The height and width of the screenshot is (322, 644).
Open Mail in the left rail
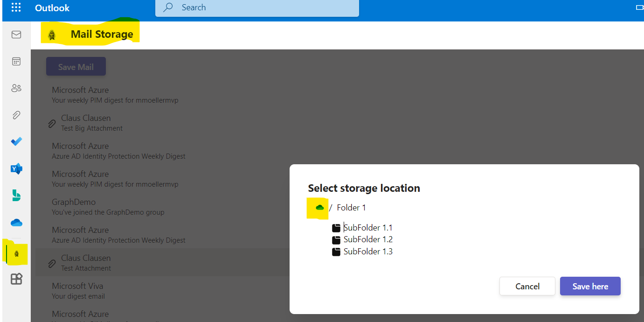16,35
